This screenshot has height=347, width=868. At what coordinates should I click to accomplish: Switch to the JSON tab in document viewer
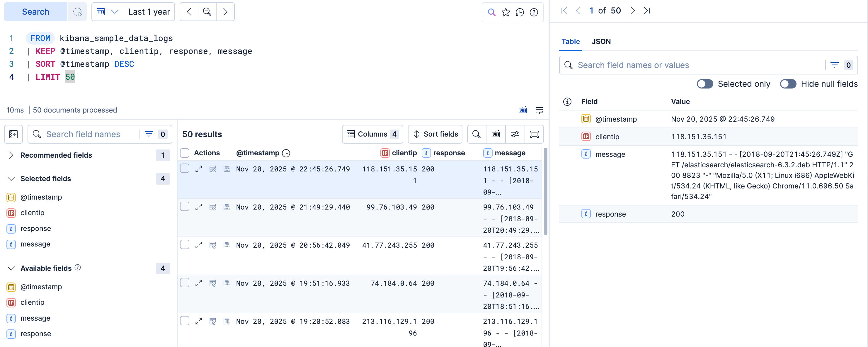[x=601, y=41]
